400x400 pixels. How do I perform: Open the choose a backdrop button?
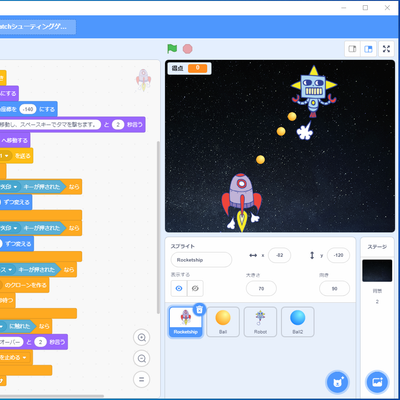[377, 382]
